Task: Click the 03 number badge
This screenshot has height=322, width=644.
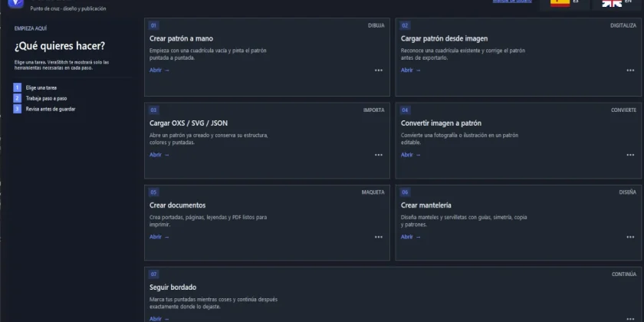Action: 153,110
